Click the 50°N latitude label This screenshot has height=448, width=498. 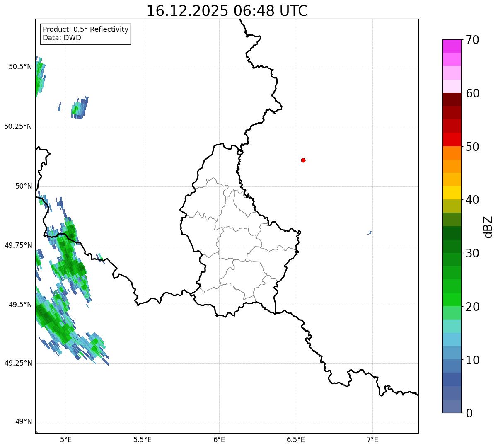tap(24, 186)
